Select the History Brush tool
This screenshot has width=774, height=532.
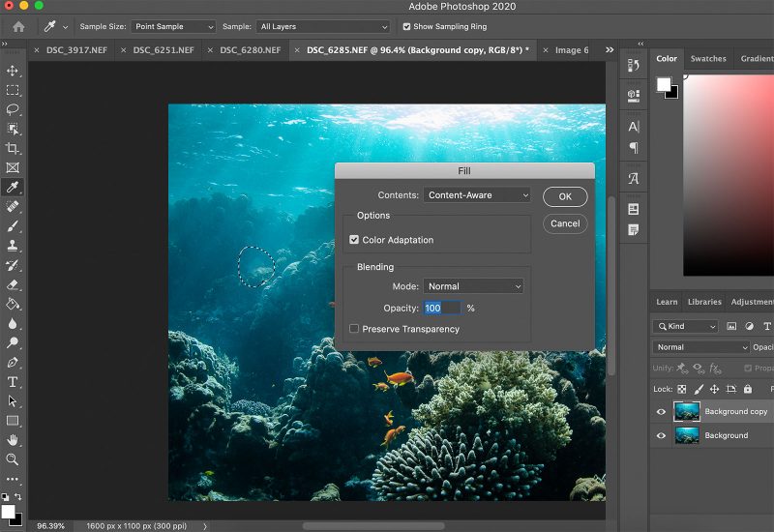click(13, 265)
